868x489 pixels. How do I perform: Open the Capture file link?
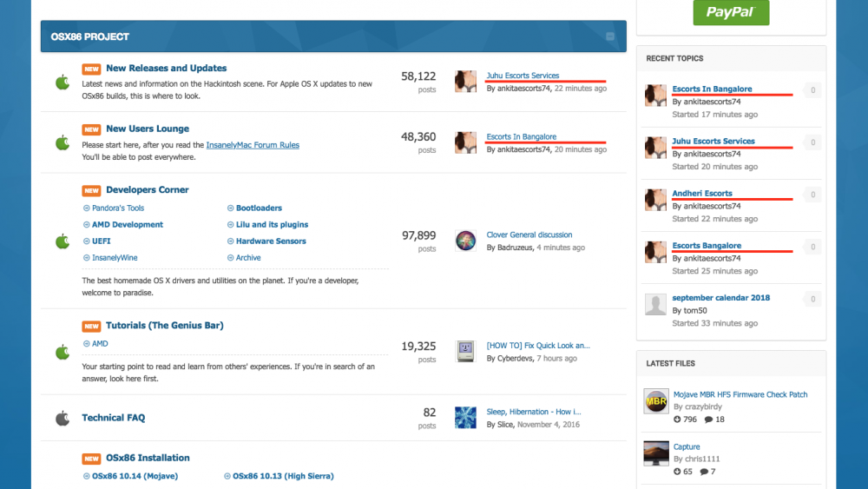coord(687,446)
